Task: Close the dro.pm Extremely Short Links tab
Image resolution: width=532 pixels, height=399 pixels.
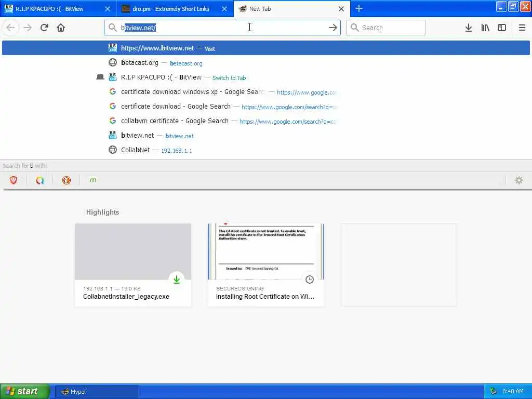Action: [224, 9]
